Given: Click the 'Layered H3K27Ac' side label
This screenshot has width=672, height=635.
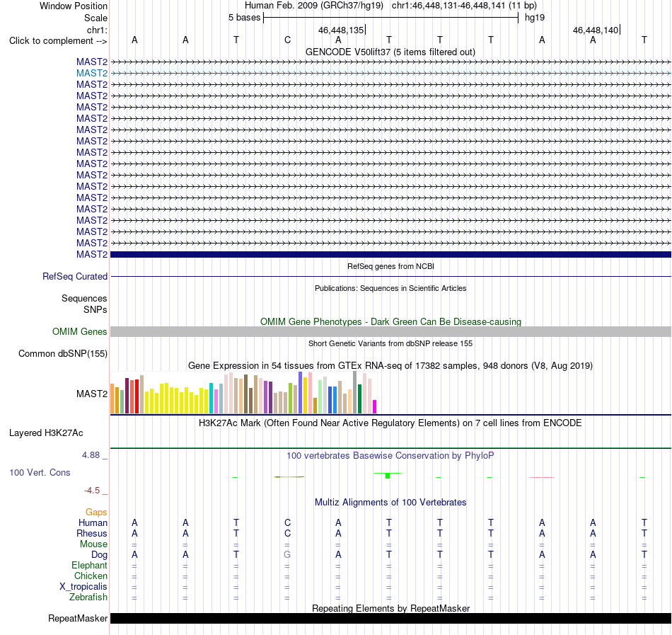Looking at the screenshot, I should click(46, 433).
